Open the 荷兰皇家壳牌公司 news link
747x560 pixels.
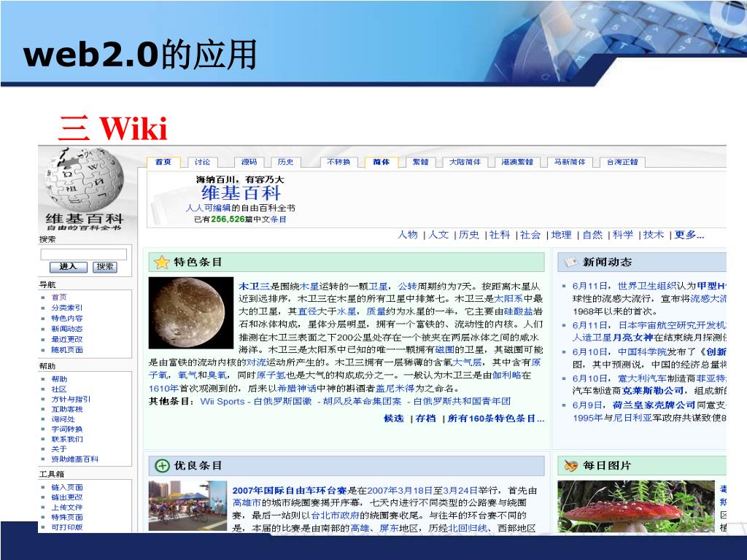(654, 405)
